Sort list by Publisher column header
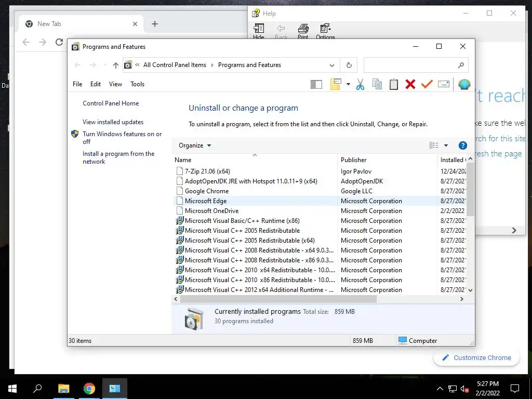Screen dimensions: 532x399 coord(387,160)
